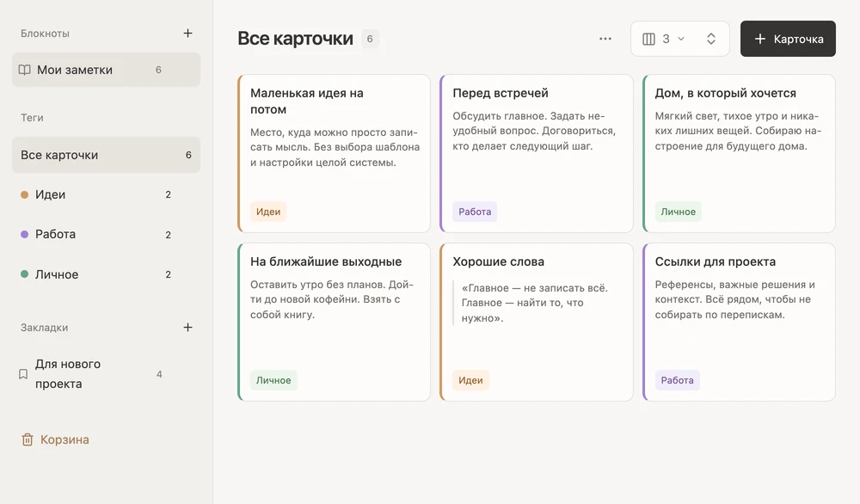Open the Дом, в который хочется card

coord(739,154)
